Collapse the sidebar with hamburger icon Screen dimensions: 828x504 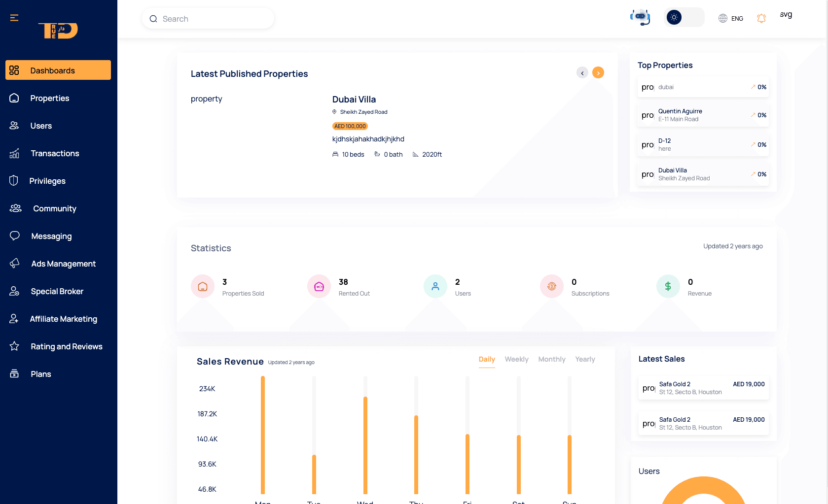pos(14,18)
